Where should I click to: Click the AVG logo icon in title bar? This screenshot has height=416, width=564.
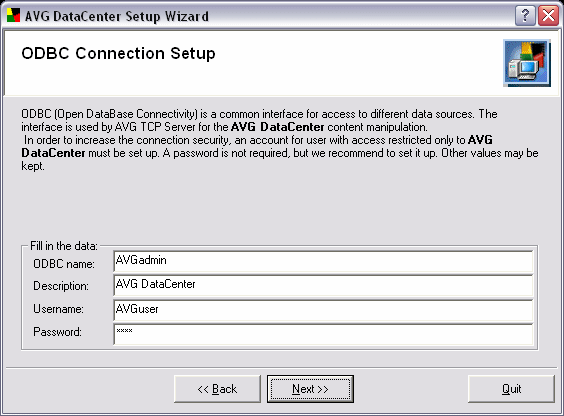(x=13, y=15)
